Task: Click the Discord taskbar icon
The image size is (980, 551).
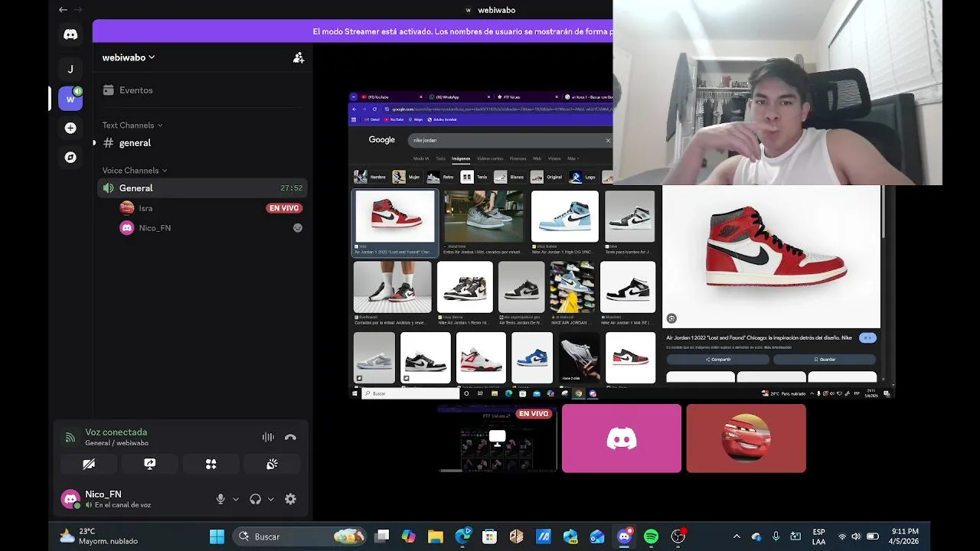Action: pos(625,536)
